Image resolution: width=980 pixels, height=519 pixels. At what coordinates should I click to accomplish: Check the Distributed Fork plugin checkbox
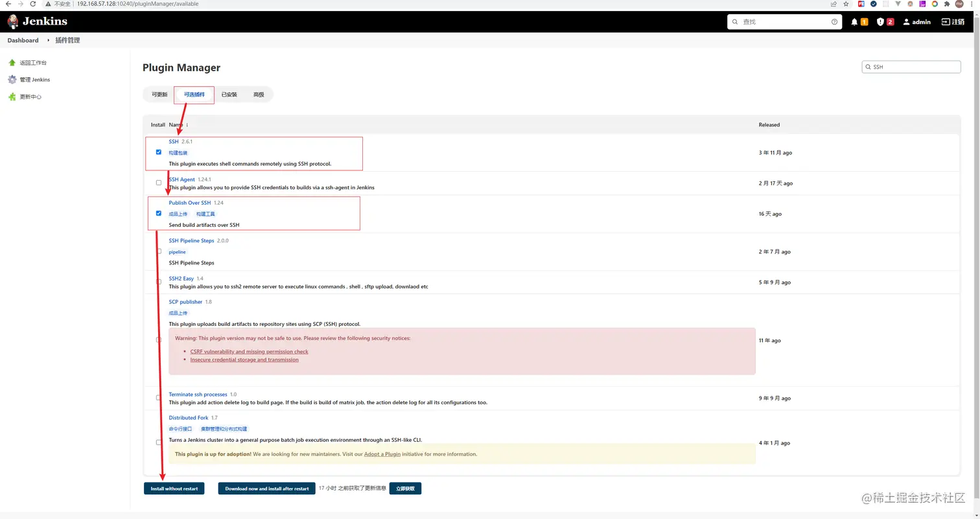(159, 443)
